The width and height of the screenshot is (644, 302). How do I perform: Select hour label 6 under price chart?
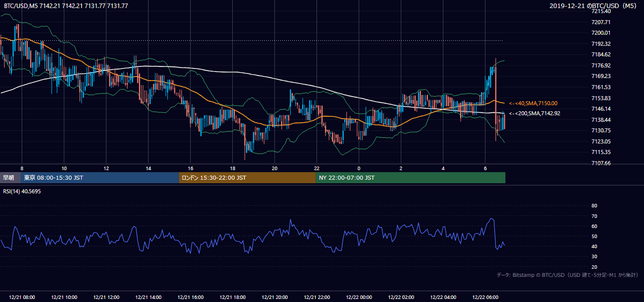click(x=485, y=168)
